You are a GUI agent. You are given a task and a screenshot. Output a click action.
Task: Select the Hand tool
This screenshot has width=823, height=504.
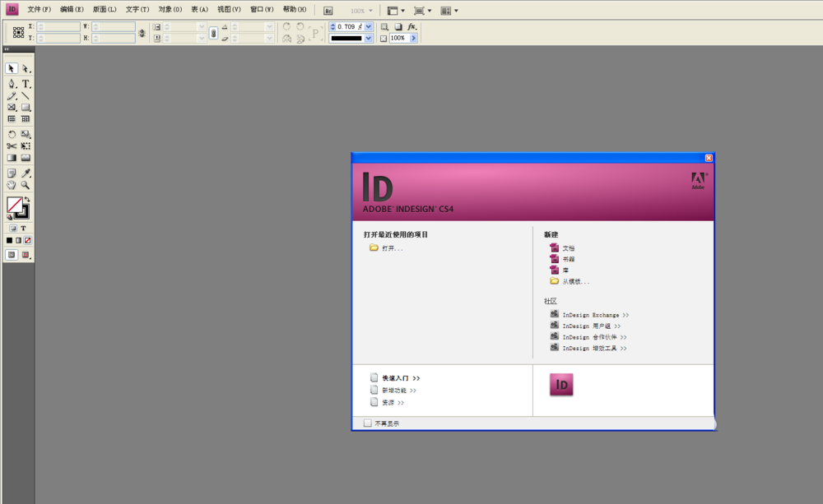(x=12, y=185)
